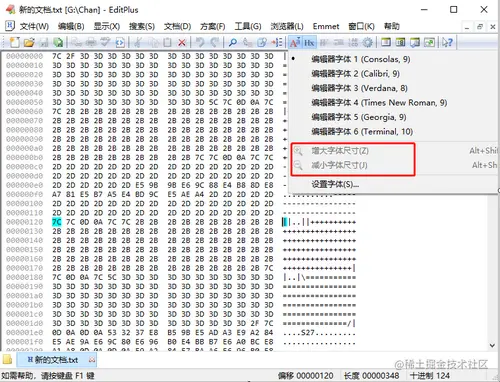Click the Save disk icon
Image resolution: width=500 pixels, height=382 pixels.
click(44, 42)
